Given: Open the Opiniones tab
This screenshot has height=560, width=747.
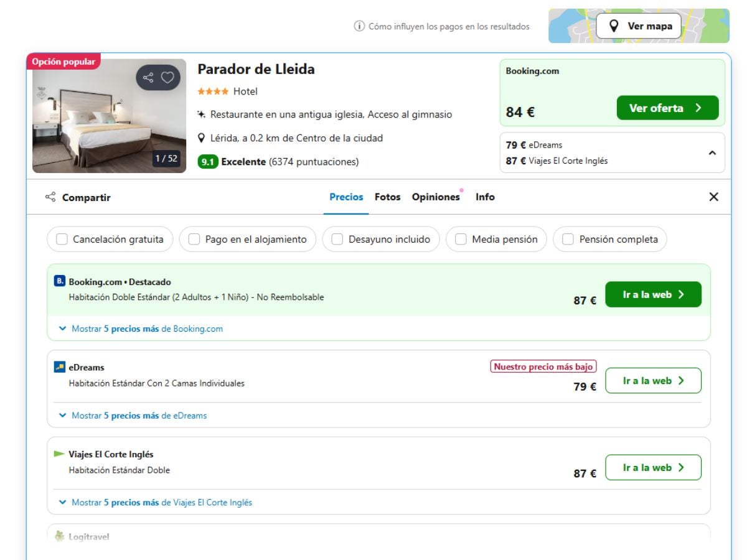Looking at the screenshot, I should [x=435, y=197].
